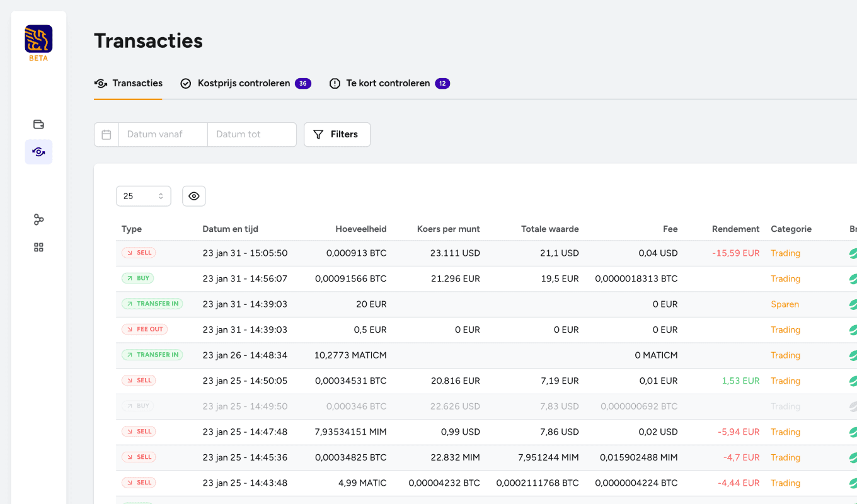Viewport: 857px width, 504px height.
Task: Click SELL tag on 15:05:50 row
Action: 139,253
